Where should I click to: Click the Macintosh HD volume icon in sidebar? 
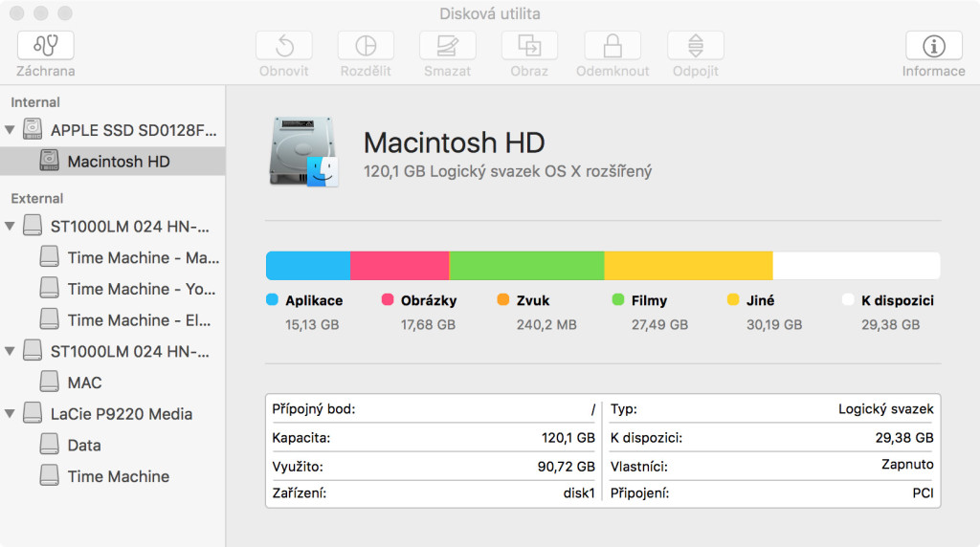point(50,161)
